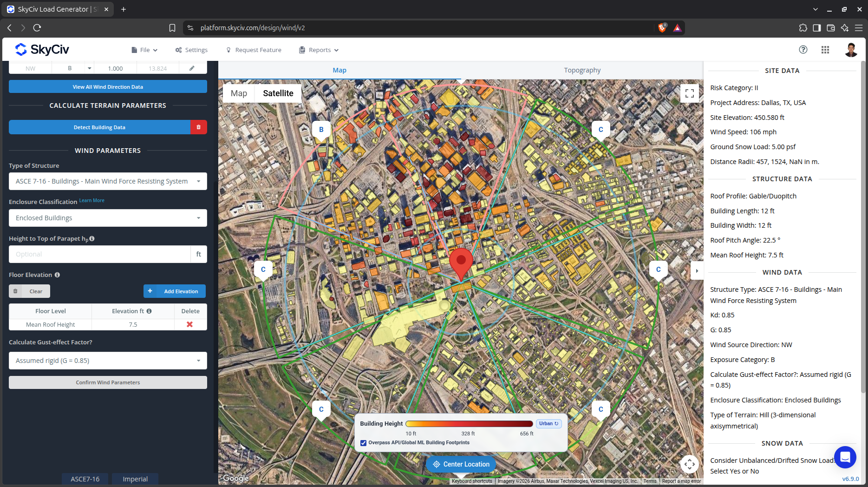
Task: Click the Floor Elevation info icon
Action: [57, 275]
